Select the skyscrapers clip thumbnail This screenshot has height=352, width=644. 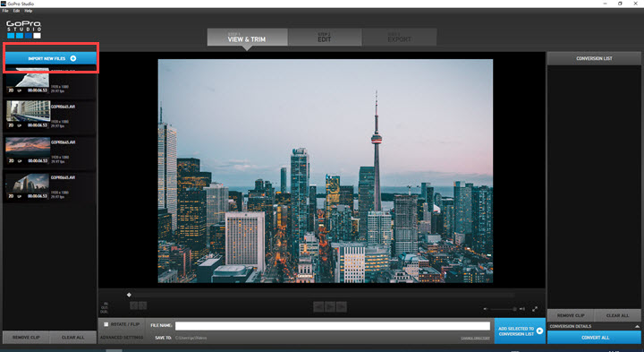pos(29,183)
